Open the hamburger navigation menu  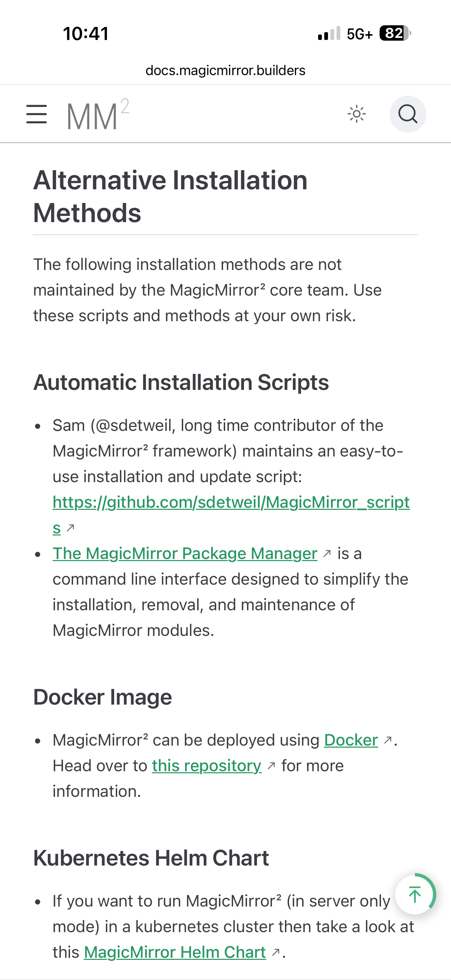37,114
